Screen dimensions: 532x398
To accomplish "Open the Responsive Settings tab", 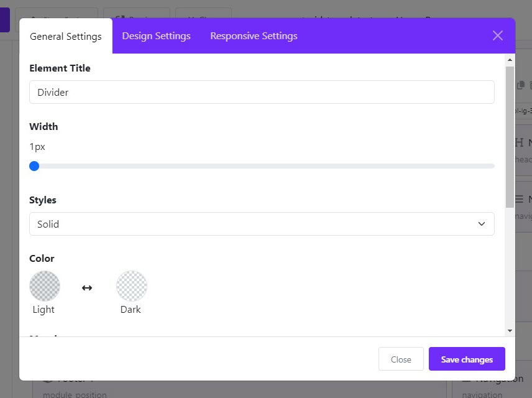I will pos(254,36).
